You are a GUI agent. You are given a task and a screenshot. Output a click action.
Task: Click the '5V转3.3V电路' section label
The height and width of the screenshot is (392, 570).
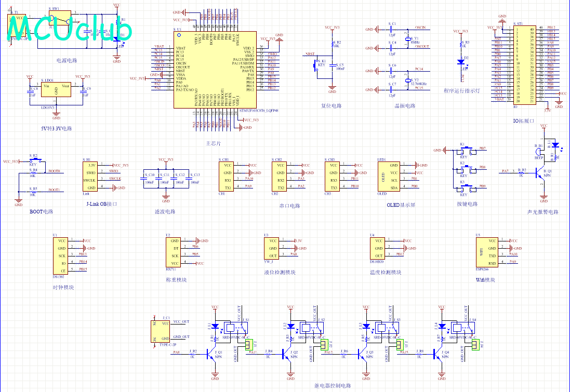(x=56, y=129)
